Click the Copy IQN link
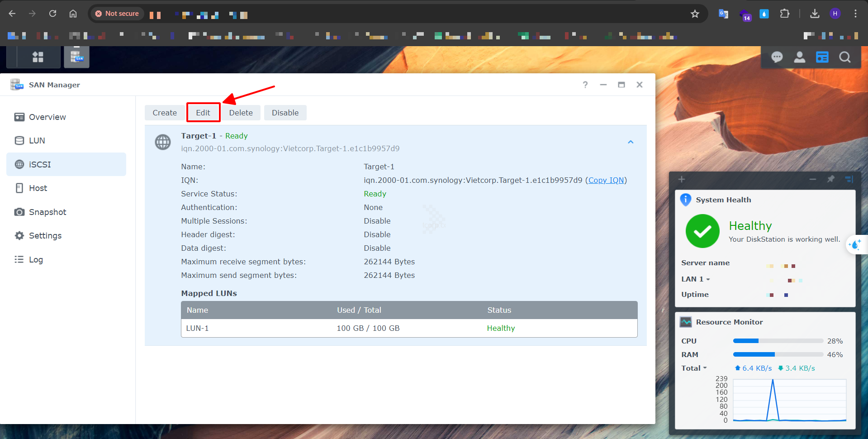The width and height of the screenshot is (868, 439). (606, 180)
